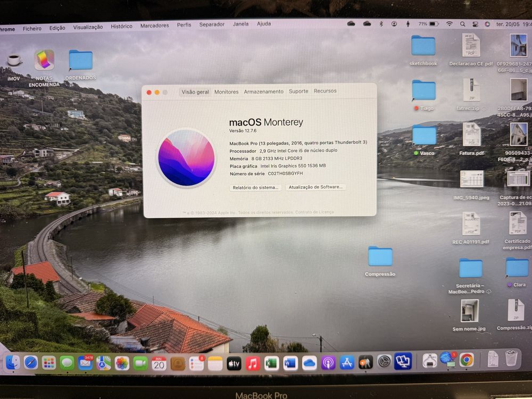Select Tiago folder on desktop

click(423, 95)
